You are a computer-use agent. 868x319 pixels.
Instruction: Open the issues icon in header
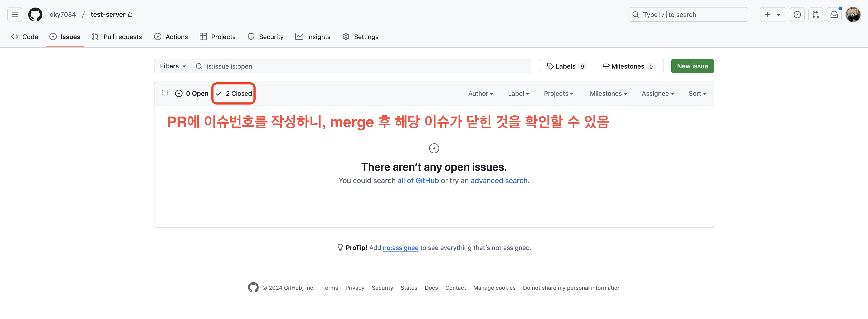pos(797,14)
